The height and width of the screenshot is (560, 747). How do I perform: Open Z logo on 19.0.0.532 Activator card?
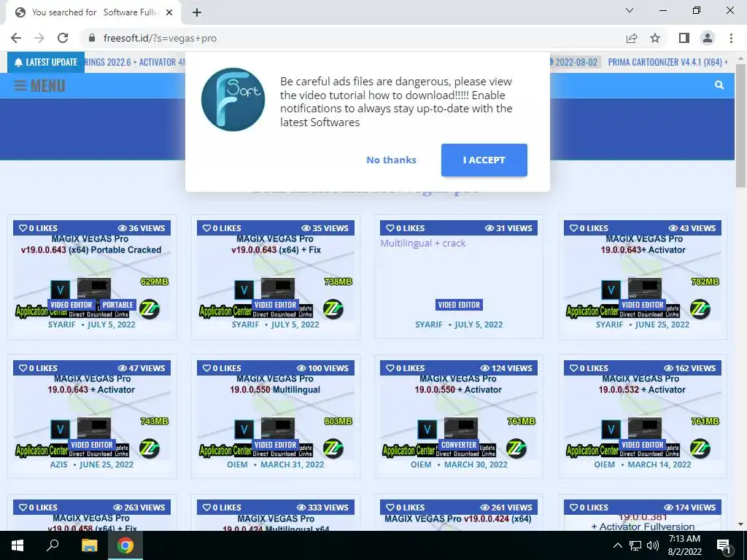point(700,448)
